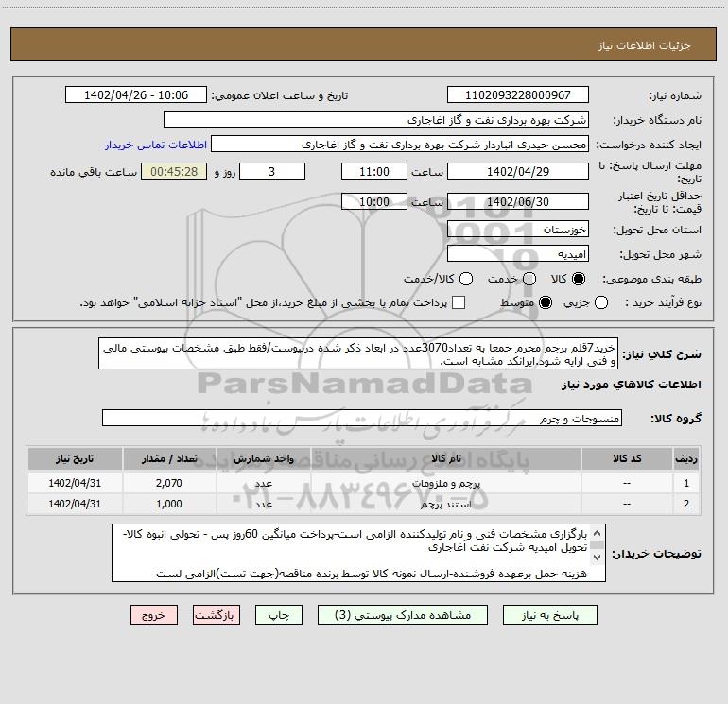This screenshot has width=728, height=704.
Task: Click column header نام کالا
Action: (x=445, y=458)
